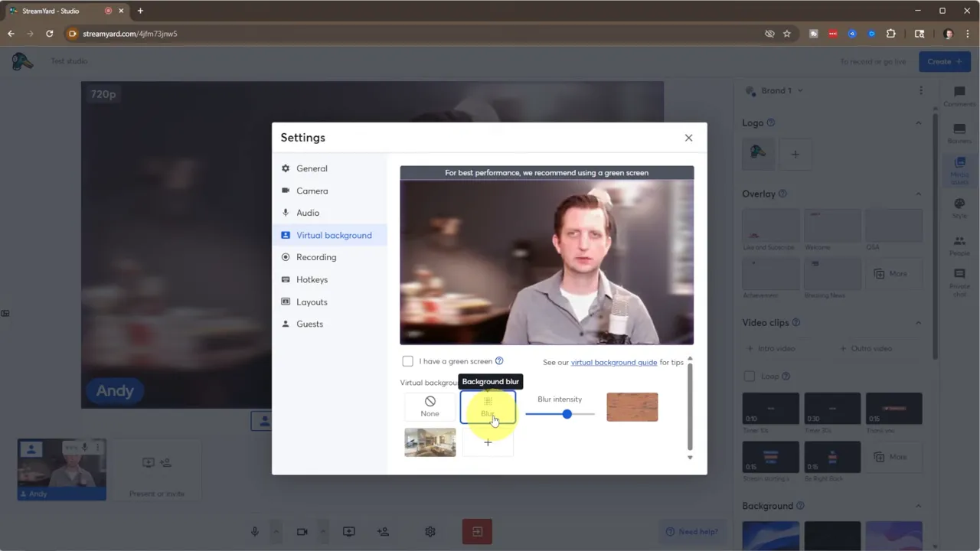Select the None virtual background option
This screenshot has height=551, width=980.
(430, 406)
